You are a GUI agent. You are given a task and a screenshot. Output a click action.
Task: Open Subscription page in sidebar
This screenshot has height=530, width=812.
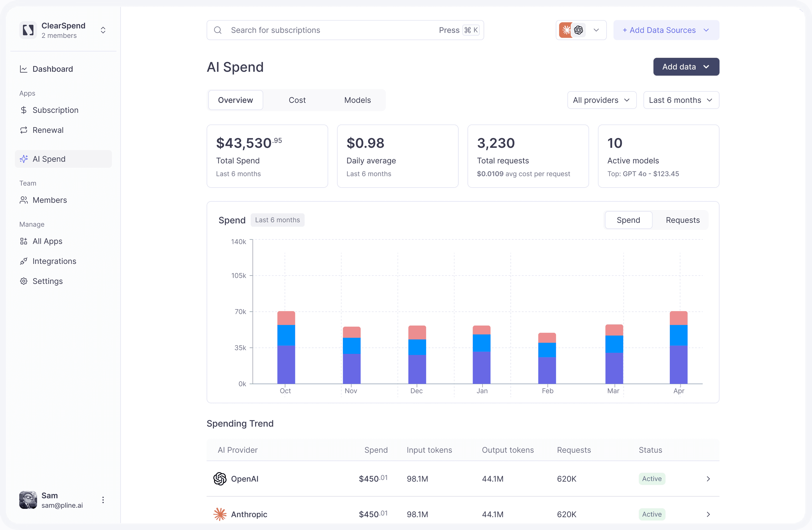pyautogui.click(x=63, y=110)
